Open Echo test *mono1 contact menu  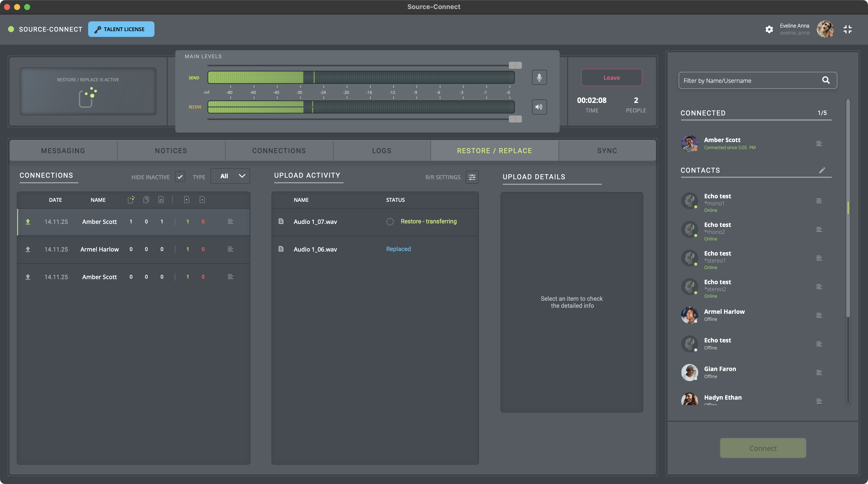(x=819, y=201)
